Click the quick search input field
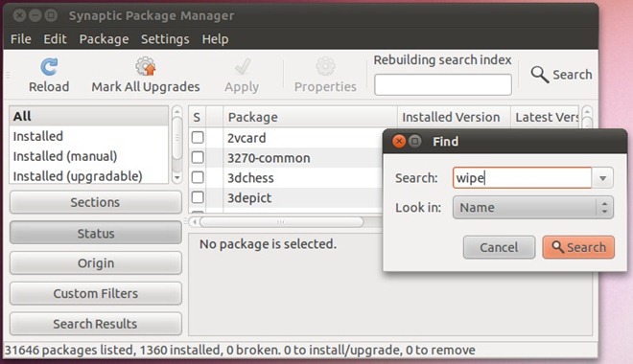 pos(443,84)
